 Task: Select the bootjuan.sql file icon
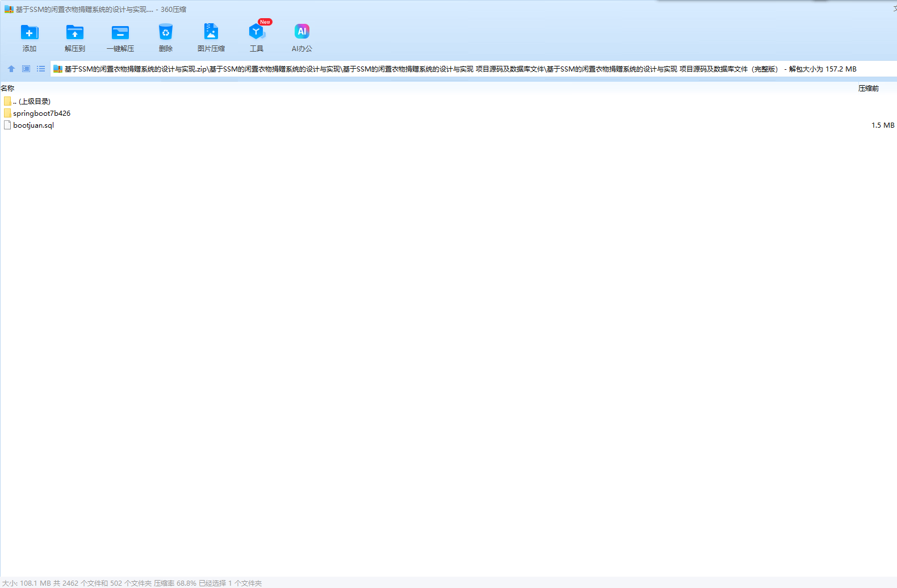tap(7, 125)
